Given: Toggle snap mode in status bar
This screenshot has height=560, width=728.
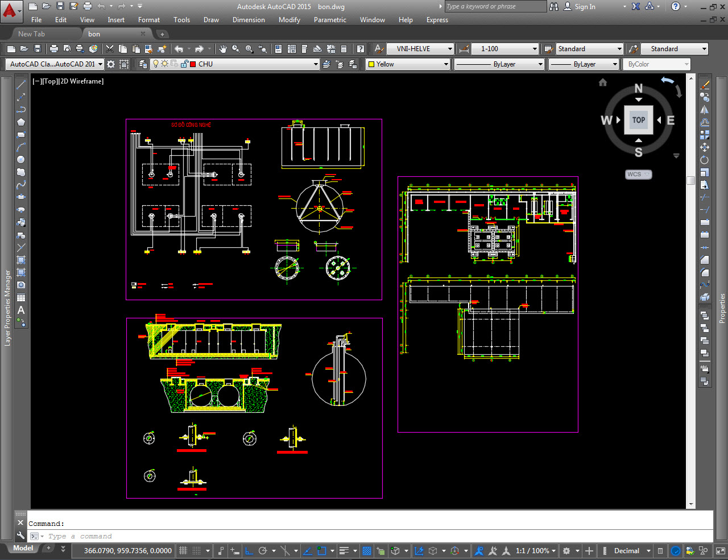Looking at the screenshot, I should (196, 550).
